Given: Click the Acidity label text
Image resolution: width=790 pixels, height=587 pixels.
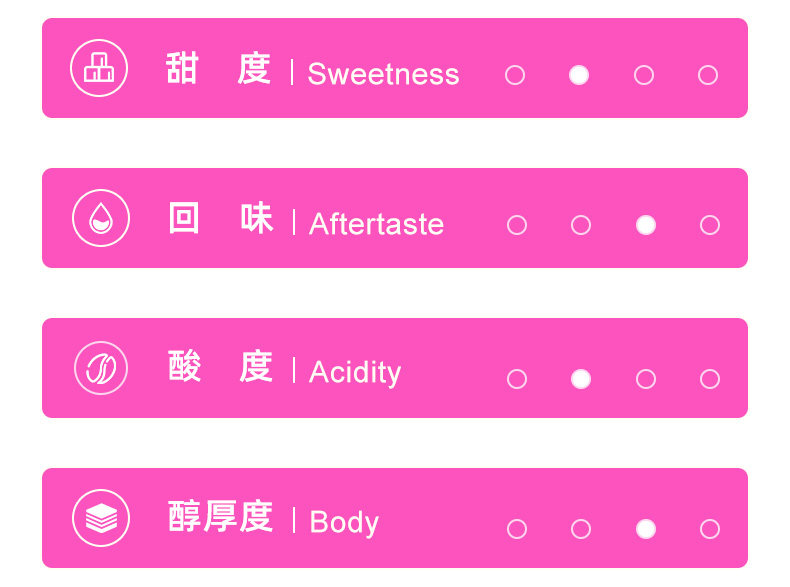Looking at the screenshot, I should tap(355, 372).
